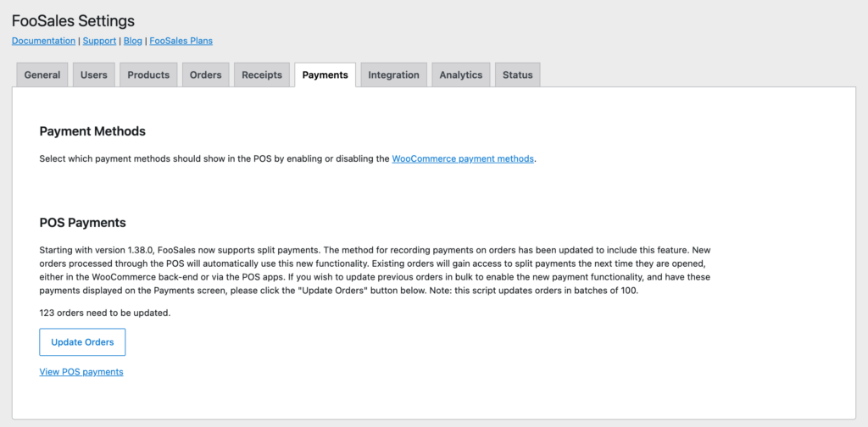Click the Payment Methods heading
Viewport: 868px width, 427px height.
(x=92, y=131)
